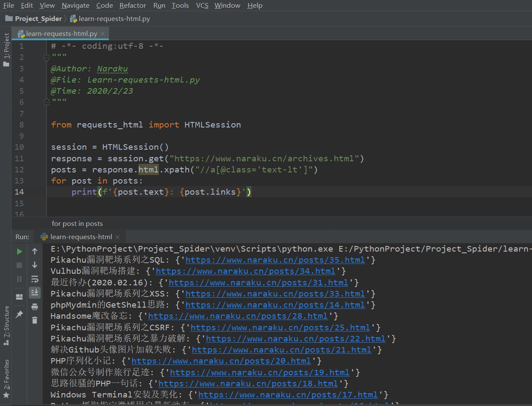
Task: Click '@Time: 2020/2/23' docstring line
Action: click(x=92, y=91)
